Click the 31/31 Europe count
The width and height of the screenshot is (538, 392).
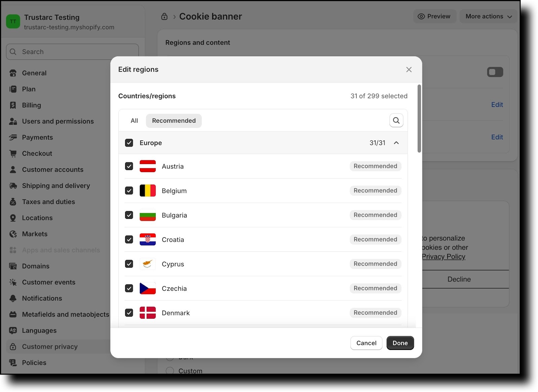coord(377,143)
